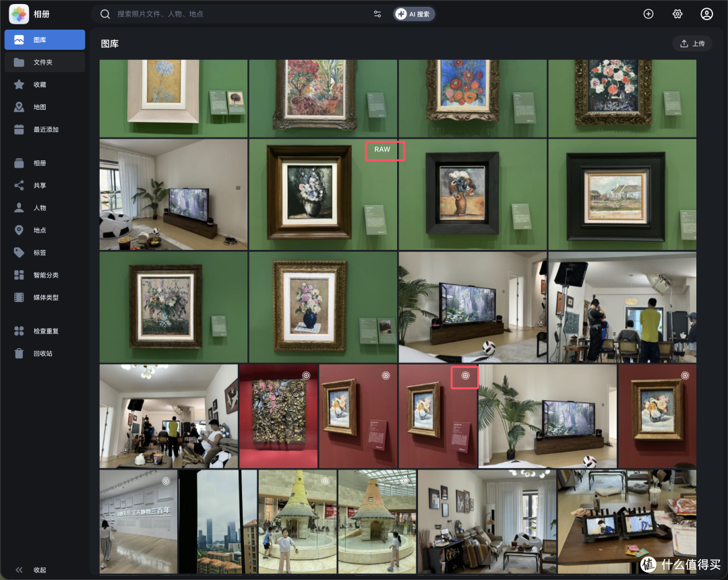Open exhibition hall 三百年 wall photo
The width and height of the screenshot is (728, 580).
click(x=138, y=522)
